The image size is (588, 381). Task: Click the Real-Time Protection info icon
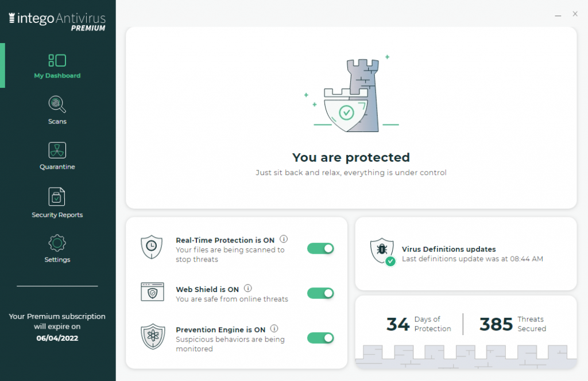(284, 239)
